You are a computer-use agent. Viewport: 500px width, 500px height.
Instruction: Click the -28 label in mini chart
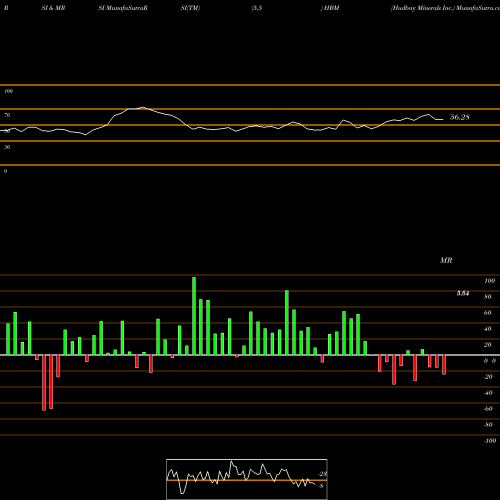[x=323, y=474]
